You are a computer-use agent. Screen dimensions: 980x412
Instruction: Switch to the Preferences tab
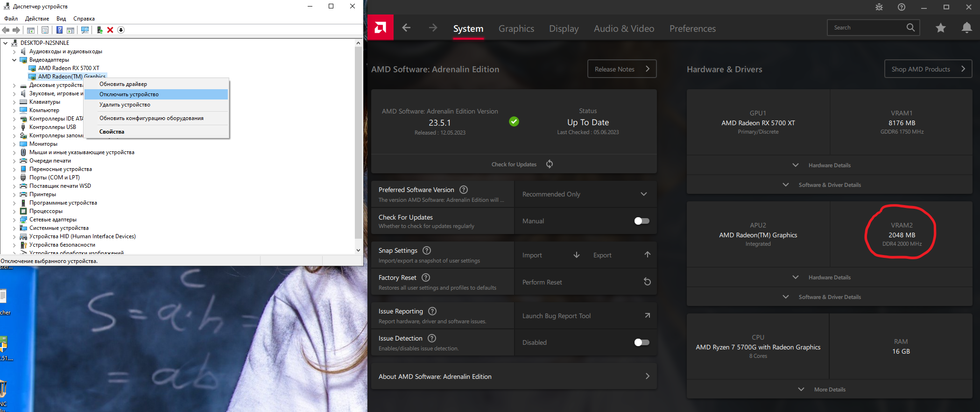(x=692, y=28)
